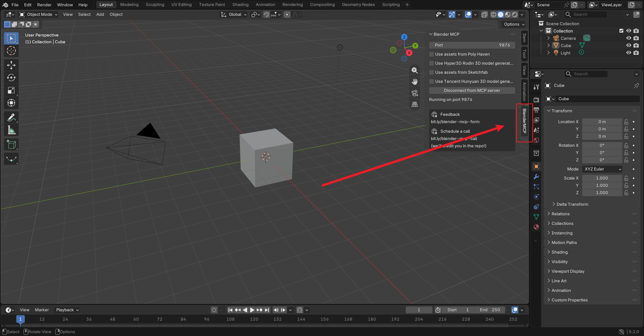Click the End 250 frame field
The height and width of the screenshot is (336, 644).
tap(490, 310)
